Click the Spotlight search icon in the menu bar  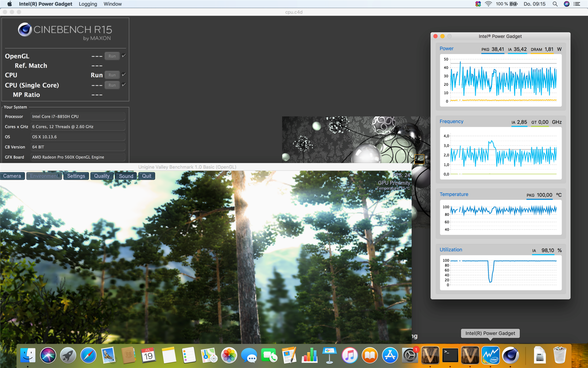click(555, 4)
